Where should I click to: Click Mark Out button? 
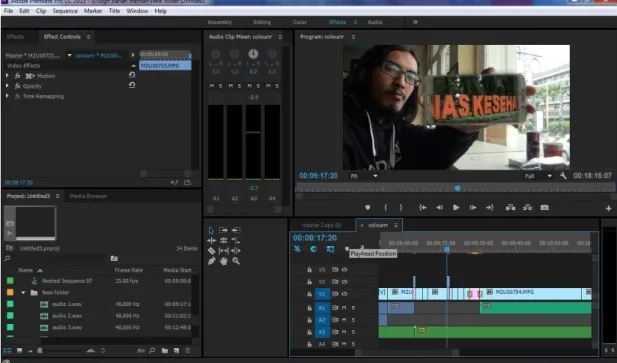(401, 208)
